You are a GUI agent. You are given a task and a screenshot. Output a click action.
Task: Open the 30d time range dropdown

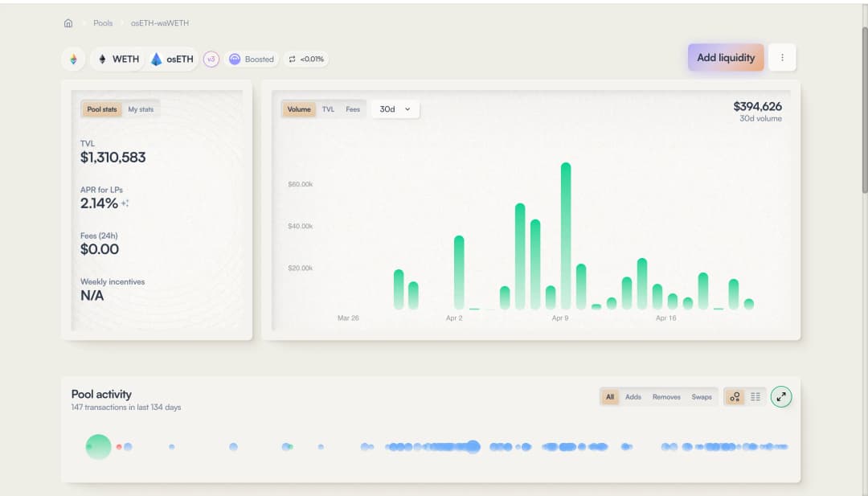[x=395, y=109]
